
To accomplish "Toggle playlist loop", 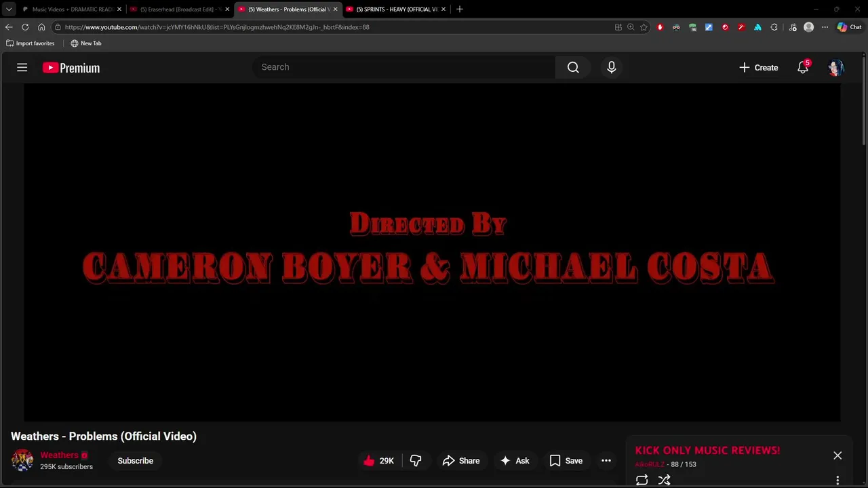I will 642,480.
